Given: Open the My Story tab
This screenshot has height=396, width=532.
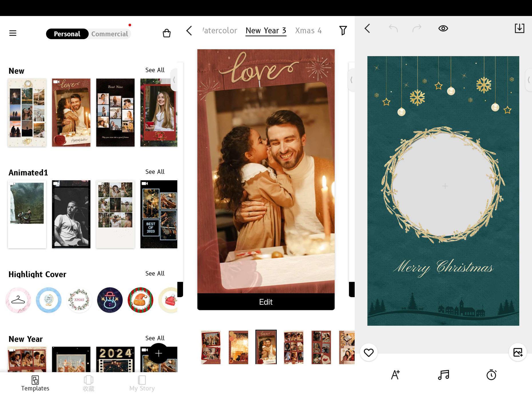Looking at the screenshot, I should point(142,383).
